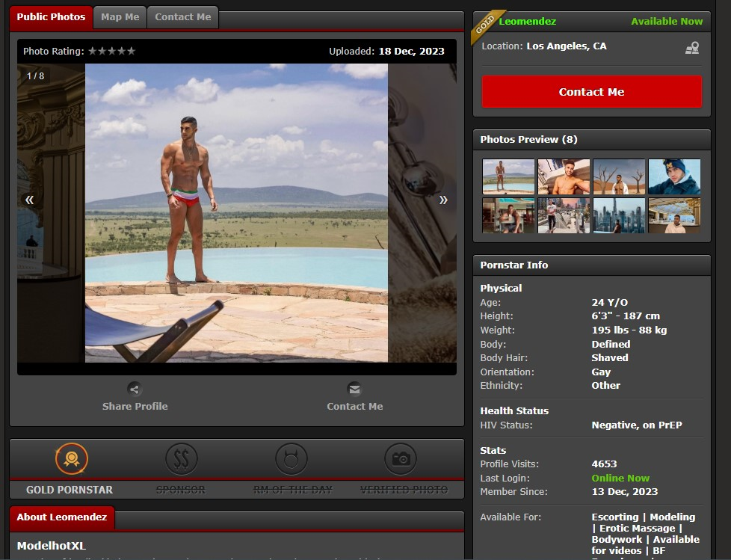Open the thumbnail with the blue beanie
Image resolution: width=731 pixels, height=560 pixels.
click(675, 176)
